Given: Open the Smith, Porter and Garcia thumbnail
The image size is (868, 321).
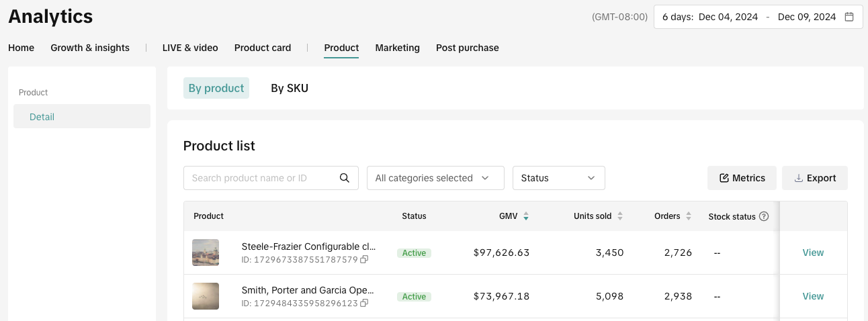Looking at the screenshot, I should pos(206,296).
